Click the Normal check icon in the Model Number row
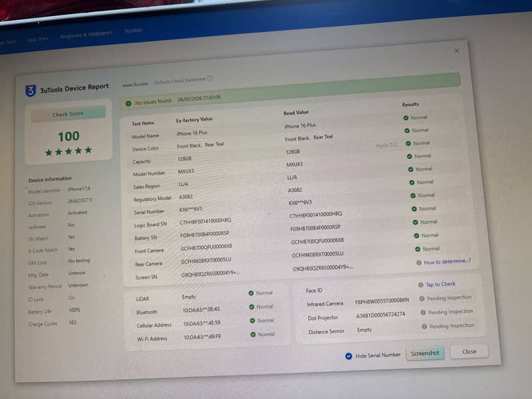This screenshot has height=399, width=532. (x=409, y=156)
